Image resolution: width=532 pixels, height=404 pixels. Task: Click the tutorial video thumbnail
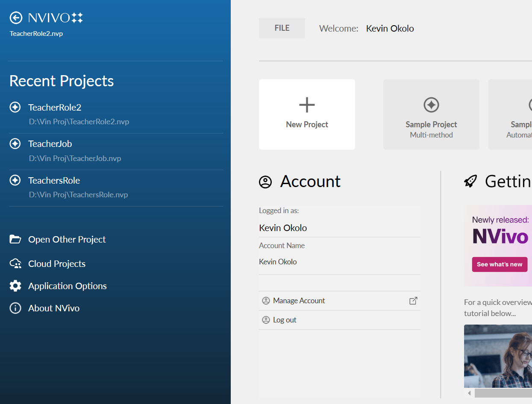click(x=498, y=355)
